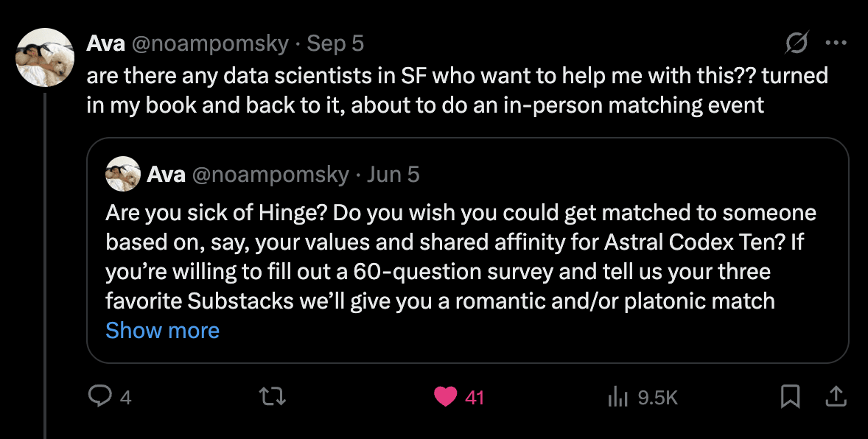Click the 41 likes count

[475, 398]
